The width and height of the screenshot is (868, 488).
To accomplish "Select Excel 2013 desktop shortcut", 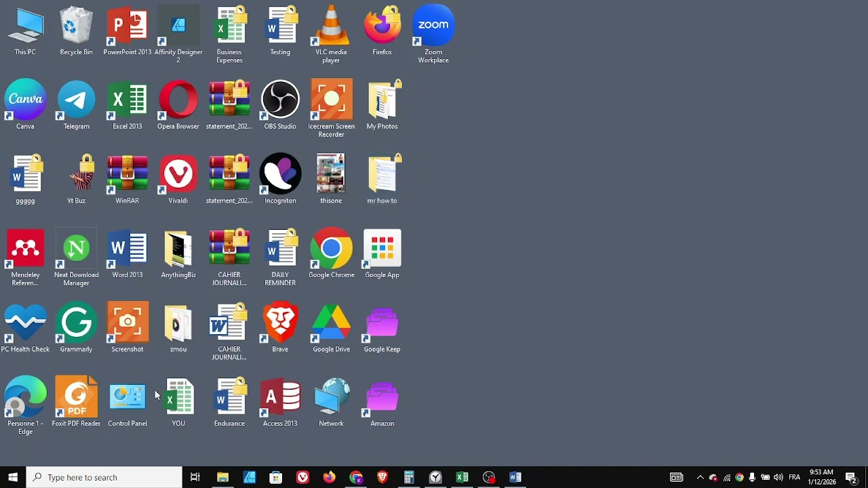I will click(127, 106).
